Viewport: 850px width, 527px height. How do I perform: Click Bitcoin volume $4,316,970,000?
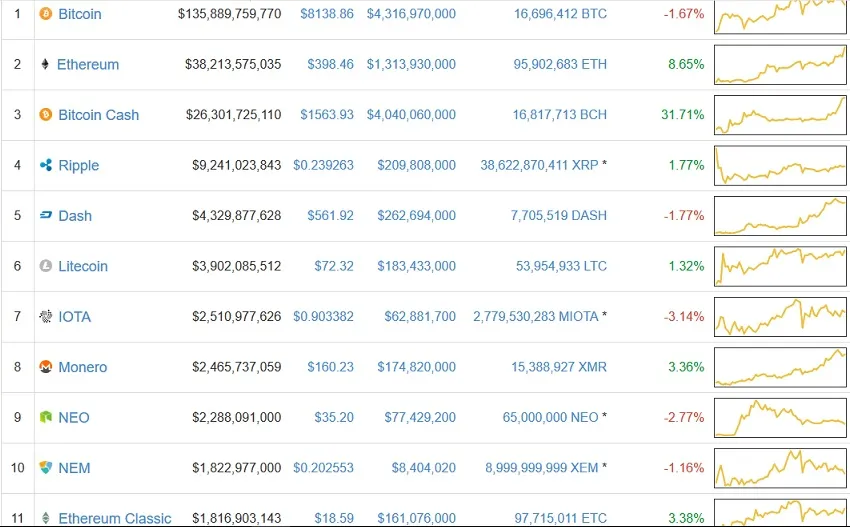(411, 14)
